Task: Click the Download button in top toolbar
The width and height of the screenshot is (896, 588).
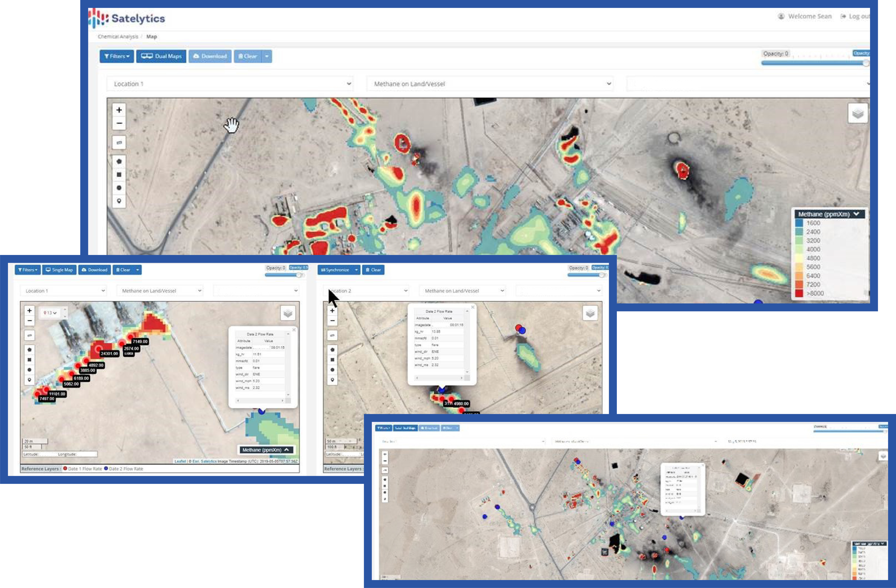Action: [x=210, y=56]
